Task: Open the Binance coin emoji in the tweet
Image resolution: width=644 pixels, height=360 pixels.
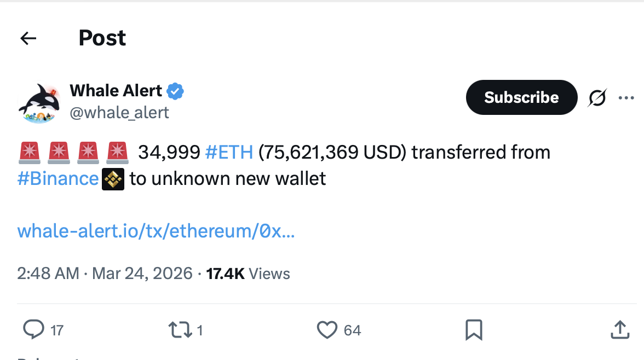Action: 112,179
